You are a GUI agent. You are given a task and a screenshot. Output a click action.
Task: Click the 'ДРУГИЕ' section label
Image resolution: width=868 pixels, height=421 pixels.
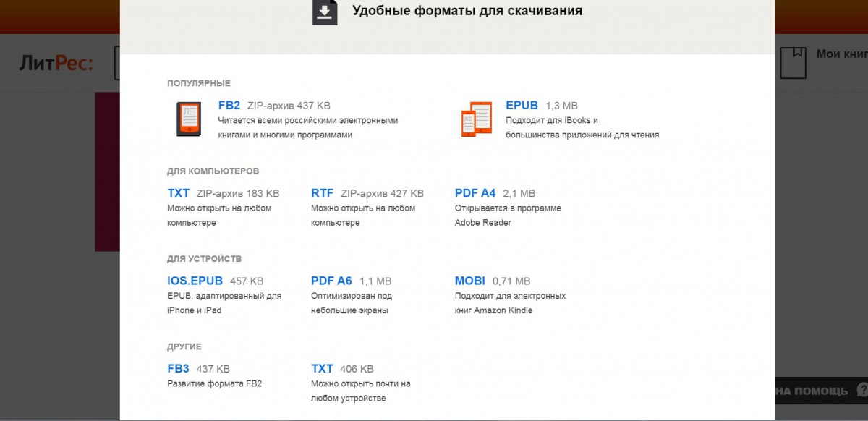point(184,346)
